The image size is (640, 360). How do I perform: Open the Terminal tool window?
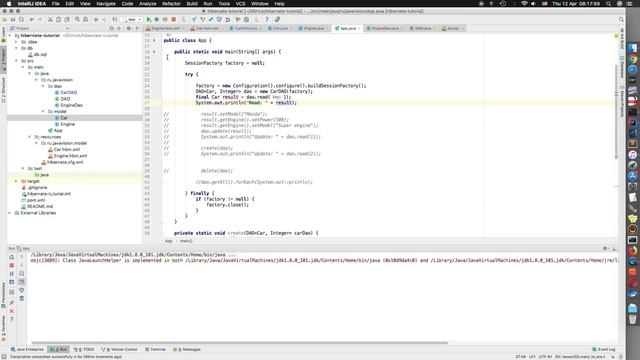tap(155, 349)
